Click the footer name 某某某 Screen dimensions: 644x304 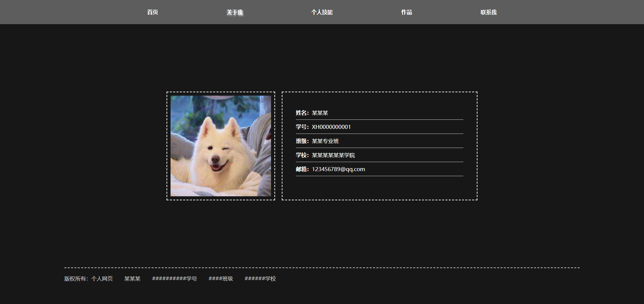point(132,278)
